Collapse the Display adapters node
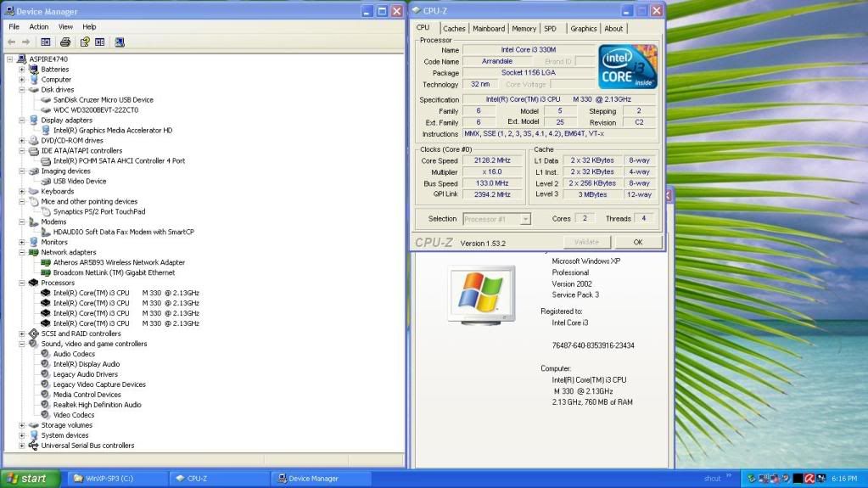This screenshot has width=868, height=488. [x=21, y=121]
